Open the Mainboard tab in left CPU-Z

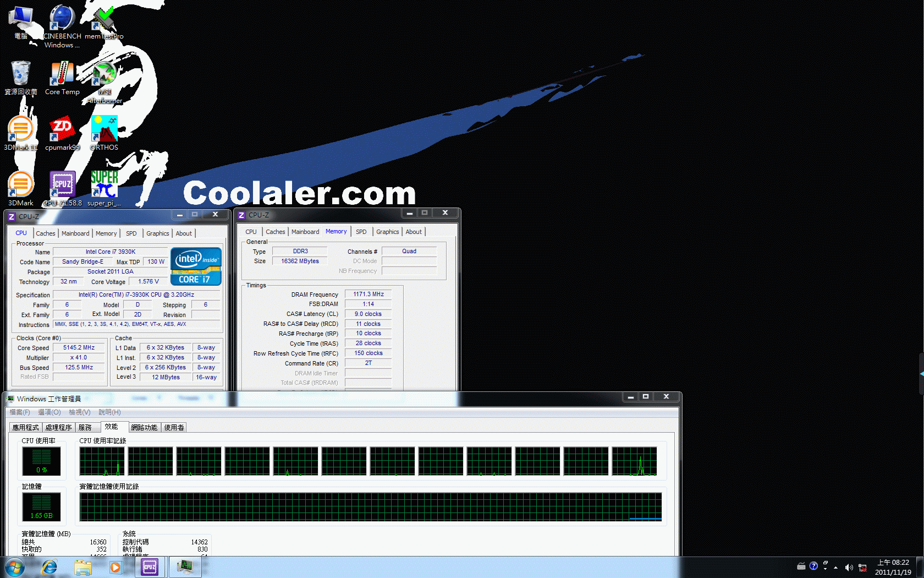(75, 233)
